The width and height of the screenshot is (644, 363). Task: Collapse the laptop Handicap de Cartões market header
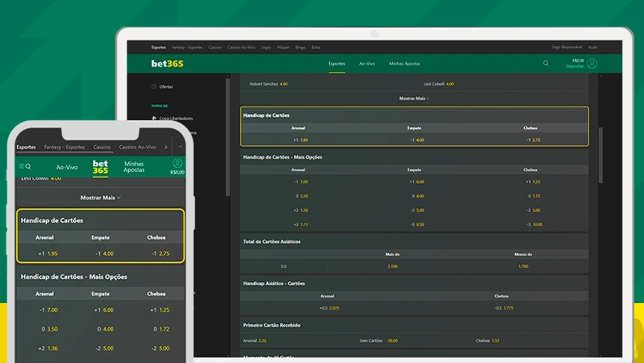pyautogui.click(x=414, y=115)
